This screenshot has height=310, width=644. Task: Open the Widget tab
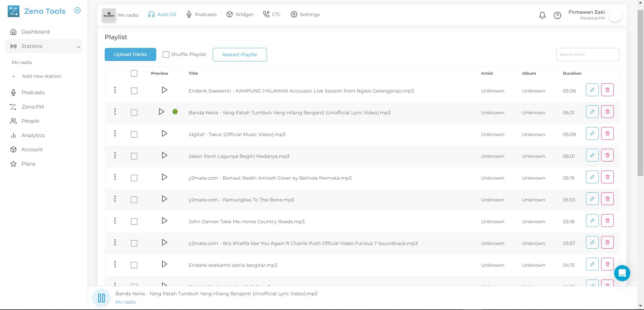coord(239,15)
